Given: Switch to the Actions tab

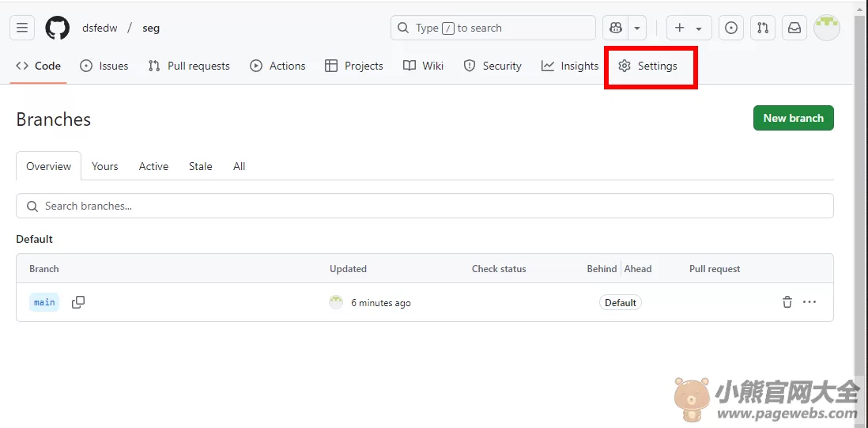Looking at the screenshot, I should pos(277,66).
